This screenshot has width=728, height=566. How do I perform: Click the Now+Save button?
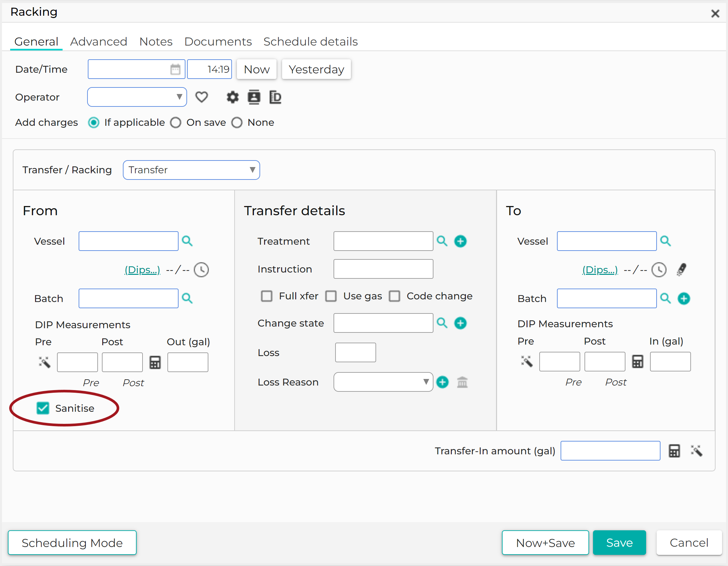(x=545, y=543)
